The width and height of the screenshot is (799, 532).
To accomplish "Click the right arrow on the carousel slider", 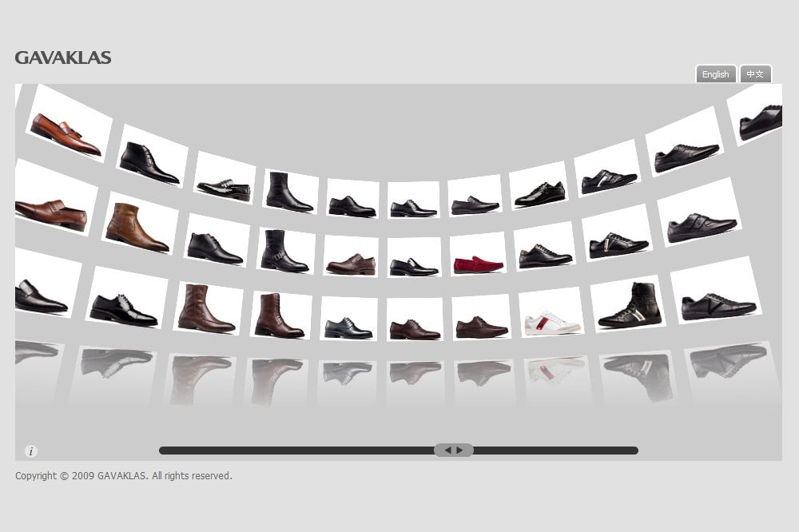I will pyautogui.click(x=462, y=450).
